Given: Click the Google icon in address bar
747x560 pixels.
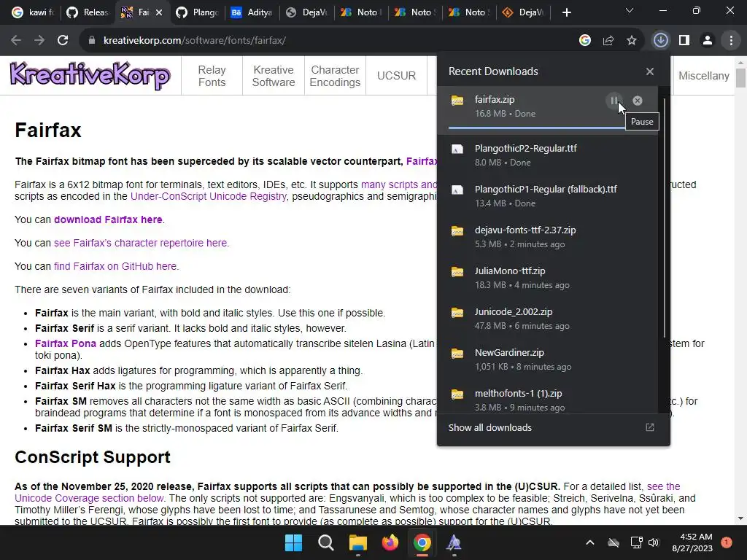Looking at the screenshot, I should [x=585, y=41].
